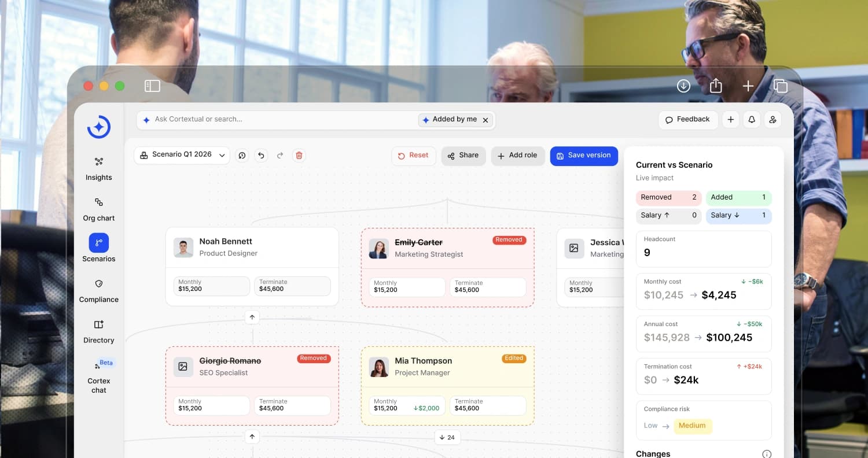Image resolution: width=868 pixels, height=458 pixels.
Task: Click Emily Carter's profile photo
Action: (379, 249)
